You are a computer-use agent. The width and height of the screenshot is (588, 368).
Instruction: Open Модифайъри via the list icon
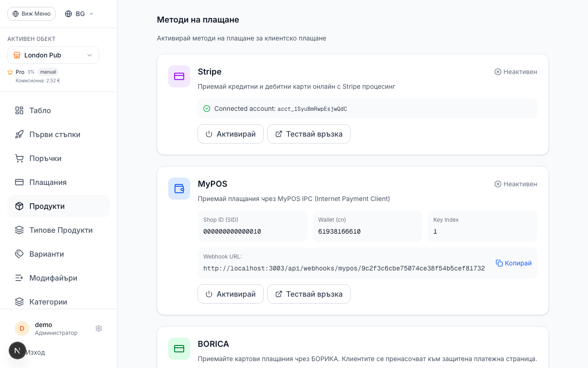[x=19, y=278]
